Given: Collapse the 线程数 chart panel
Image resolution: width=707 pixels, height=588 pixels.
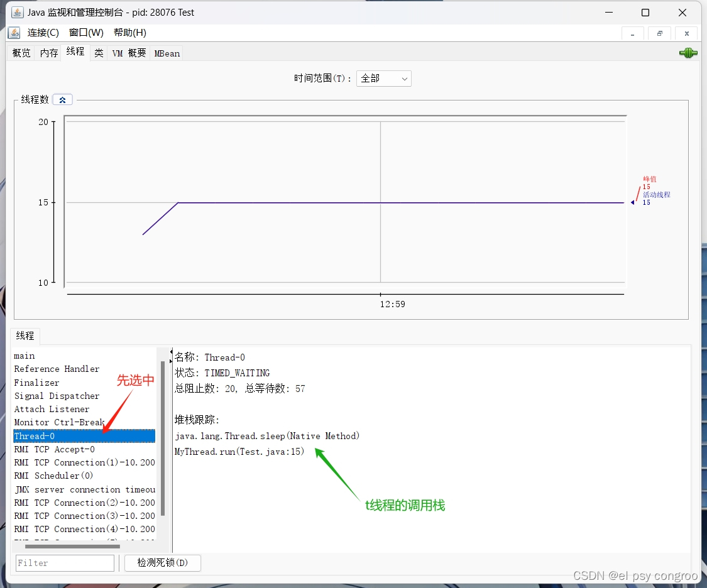Looking at the screenshot, I should click(x=63, y=100).
